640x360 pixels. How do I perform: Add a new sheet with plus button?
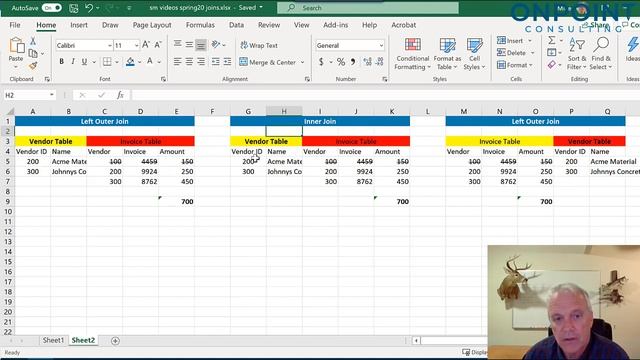point(115,341)
